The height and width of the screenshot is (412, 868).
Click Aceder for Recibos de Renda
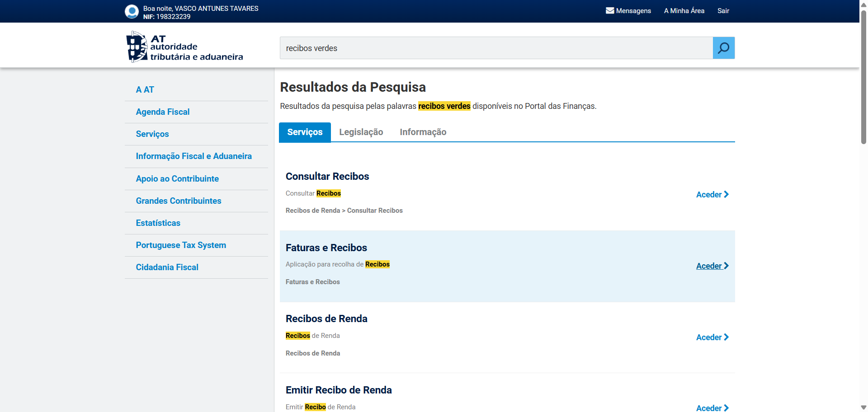tap(712, 337)
